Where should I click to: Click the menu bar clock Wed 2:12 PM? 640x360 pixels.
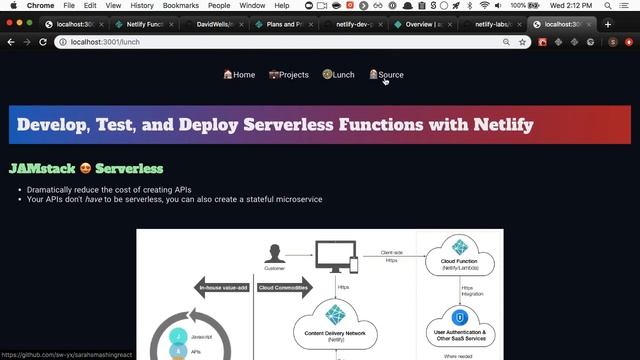click(571, 6)
